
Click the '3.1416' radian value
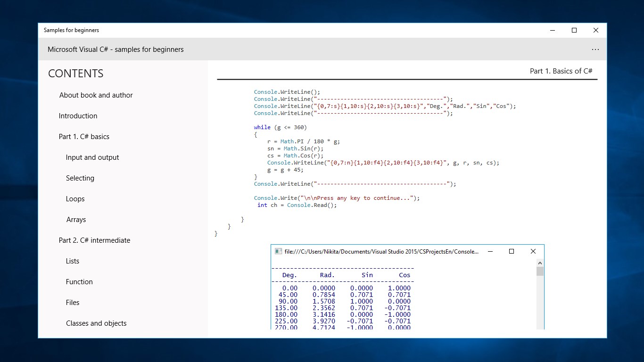click(324, 314)
